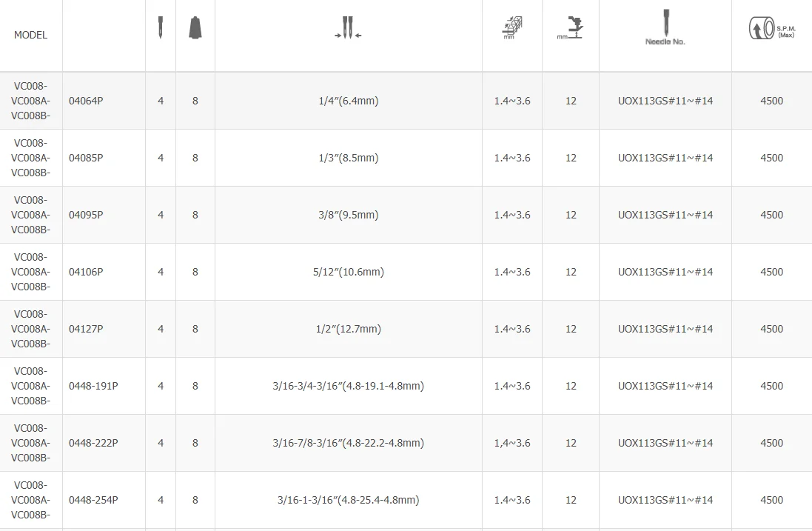
Task: Click the needle gauge header icon
Action: [x=348, y=27]
